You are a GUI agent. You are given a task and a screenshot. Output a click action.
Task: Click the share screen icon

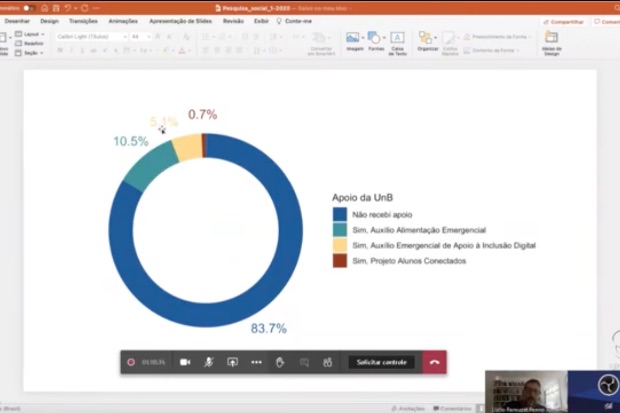tap(232, 362)
